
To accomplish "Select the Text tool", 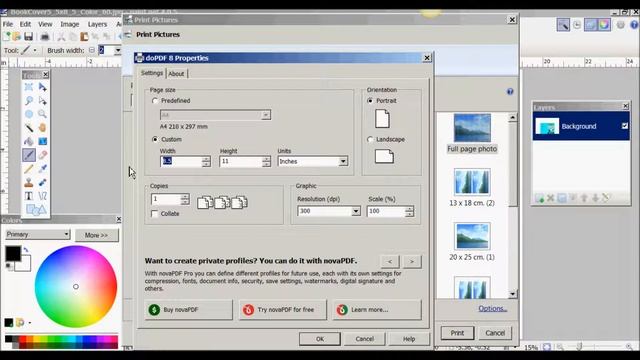I will click(29, 196).
